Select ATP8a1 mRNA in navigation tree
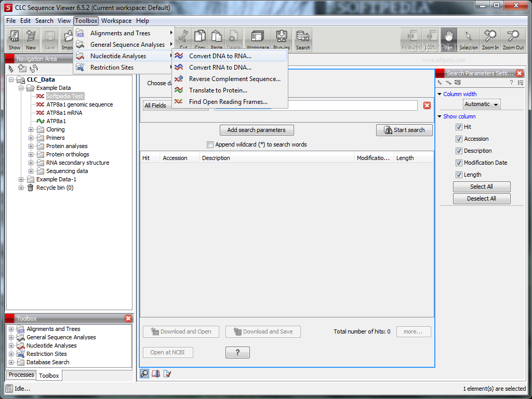This screenshot has width=532, height=399. coord(64,113)
